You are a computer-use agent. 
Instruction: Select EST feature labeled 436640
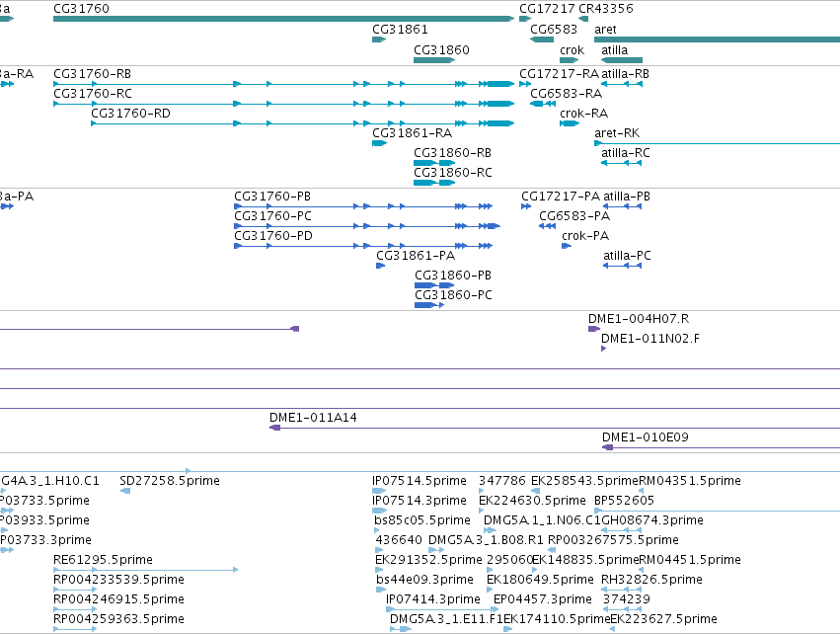[x=399, y=540]
